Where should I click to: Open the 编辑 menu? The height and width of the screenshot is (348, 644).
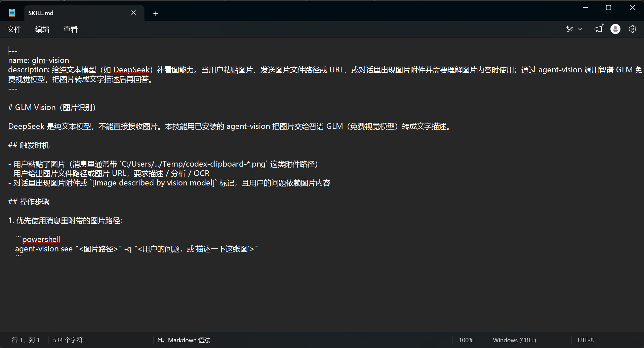(42, 30)
